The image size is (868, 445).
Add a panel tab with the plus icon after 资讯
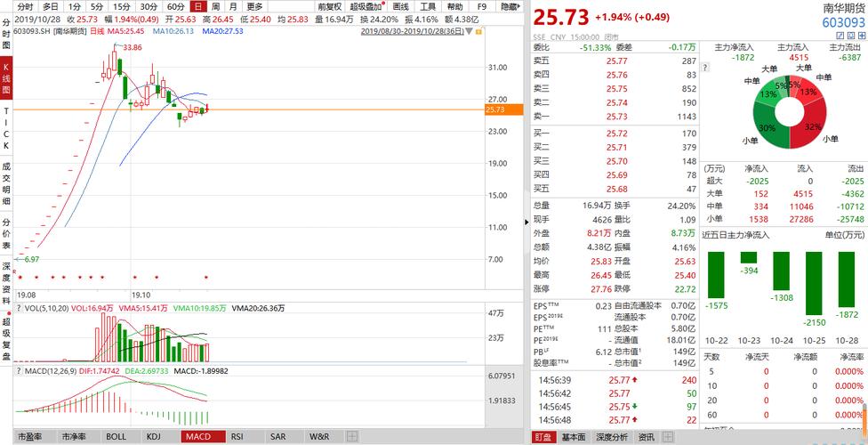[668, 437]
